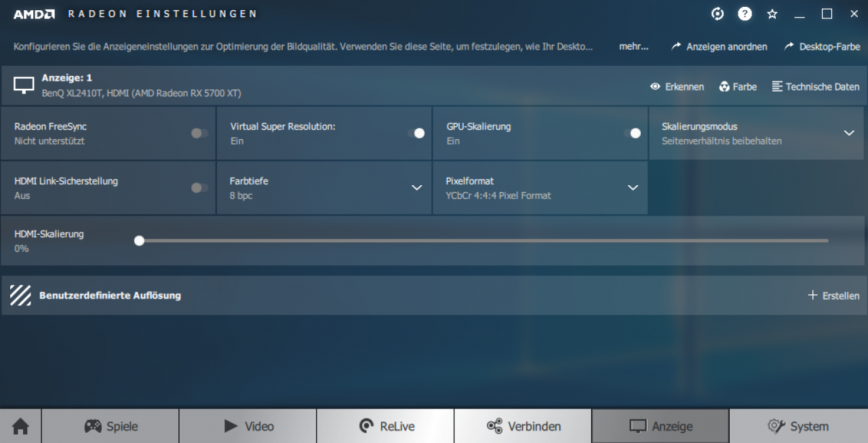Screen dimensions: 868x443
Task: Click the Benutzerdefinierte Auflösung heading
Action: coord(110,295)
